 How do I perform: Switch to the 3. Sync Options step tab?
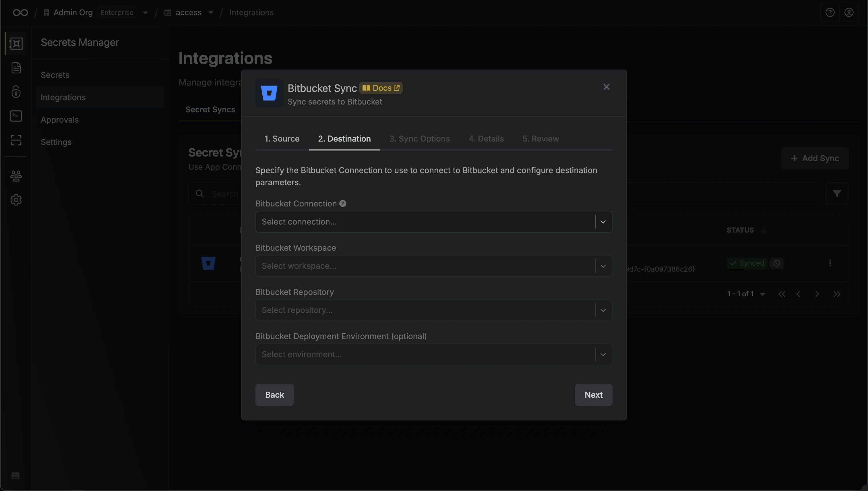point(419,139)
